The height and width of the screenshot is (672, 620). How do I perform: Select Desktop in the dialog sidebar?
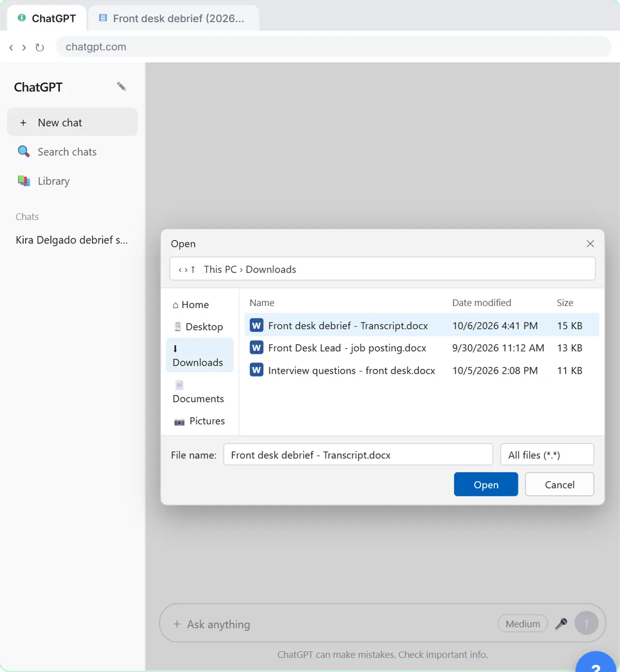[x=199, y=327]
